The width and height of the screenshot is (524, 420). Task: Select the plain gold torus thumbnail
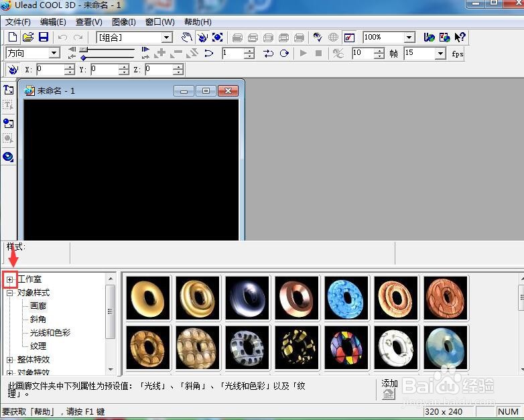[x=148, y=298]
